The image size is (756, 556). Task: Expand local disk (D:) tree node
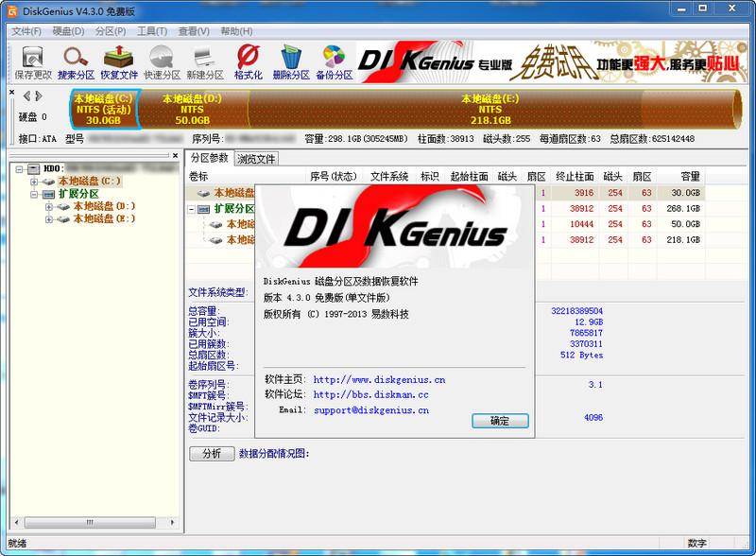point(49,207)
